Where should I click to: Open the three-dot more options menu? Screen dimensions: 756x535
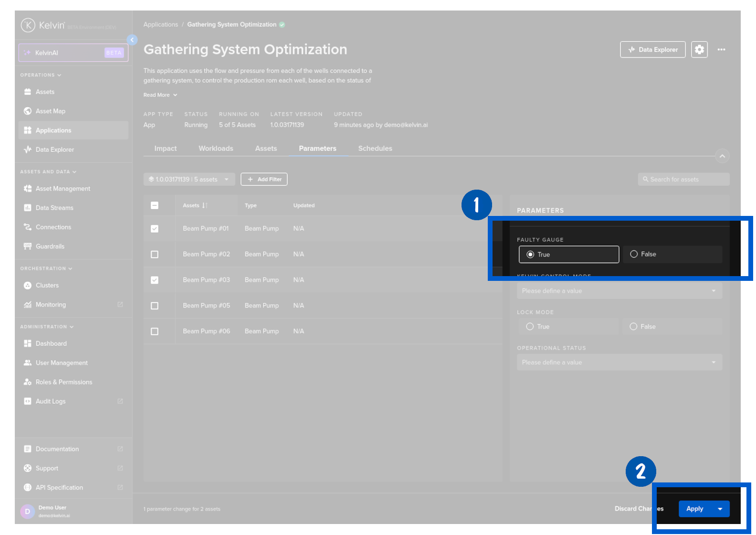click(x=721, y=50)
